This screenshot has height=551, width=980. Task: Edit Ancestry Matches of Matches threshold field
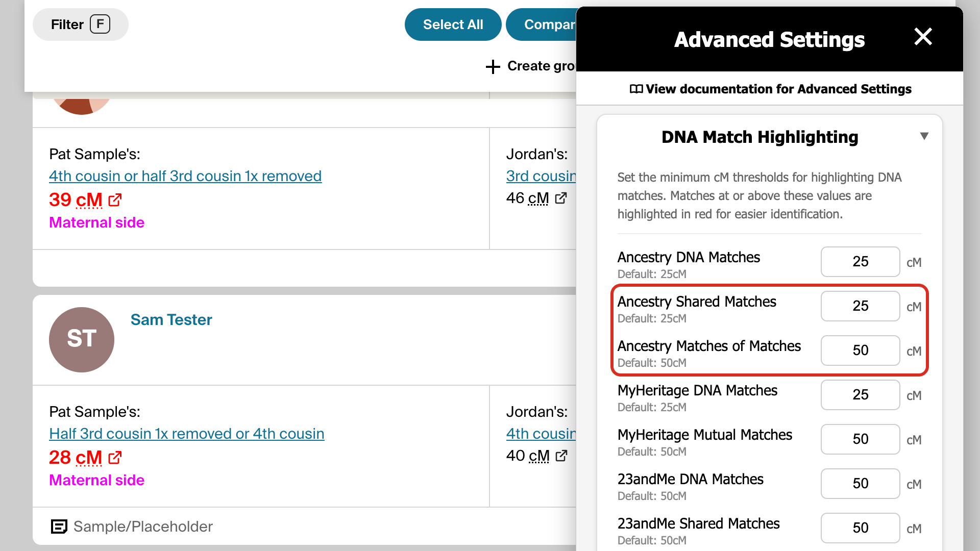click(x=860, y=350)
